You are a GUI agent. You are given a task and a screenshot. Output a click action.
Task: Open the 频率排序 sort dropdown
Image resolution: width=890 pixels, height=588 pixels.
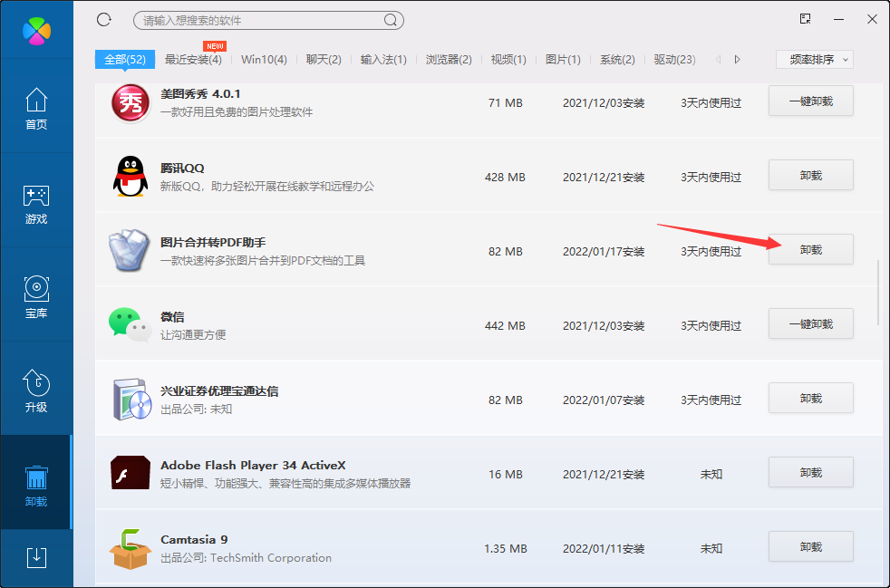[815, 59]
